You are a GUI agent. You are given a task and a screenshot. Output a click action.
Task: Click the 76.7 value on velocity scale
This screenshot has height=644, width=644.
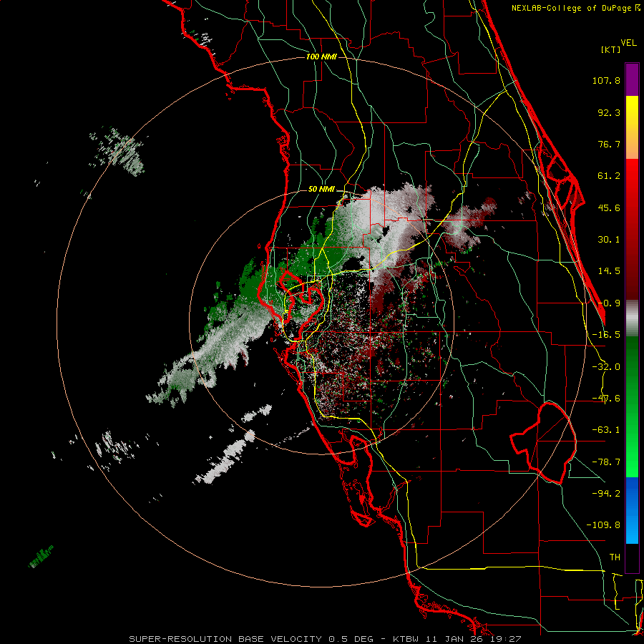[x=609, y=144]
